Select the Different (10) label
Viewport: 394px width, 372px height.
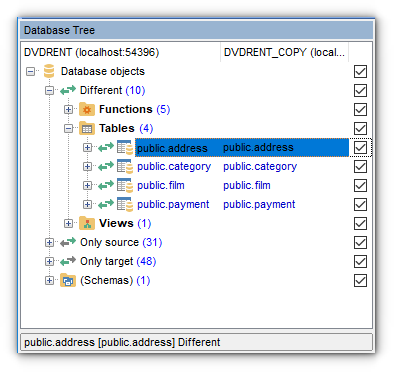(112, 90)
